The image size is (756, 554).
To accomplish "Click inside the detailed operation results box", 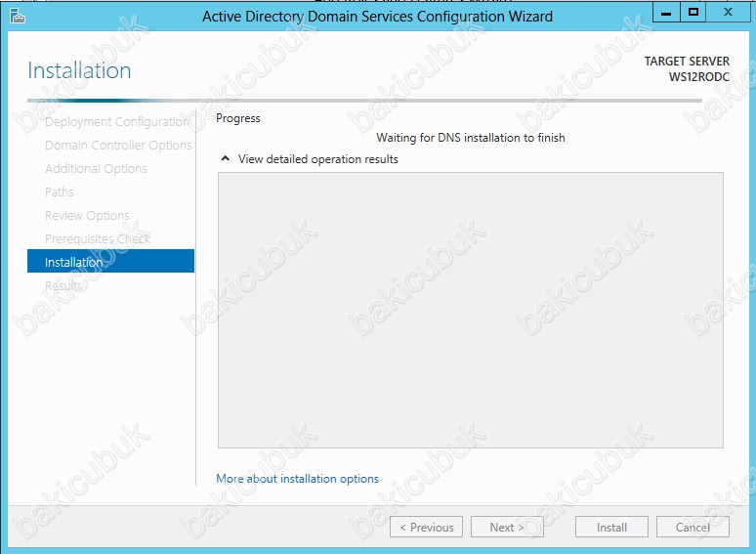I will coord(471,310).
